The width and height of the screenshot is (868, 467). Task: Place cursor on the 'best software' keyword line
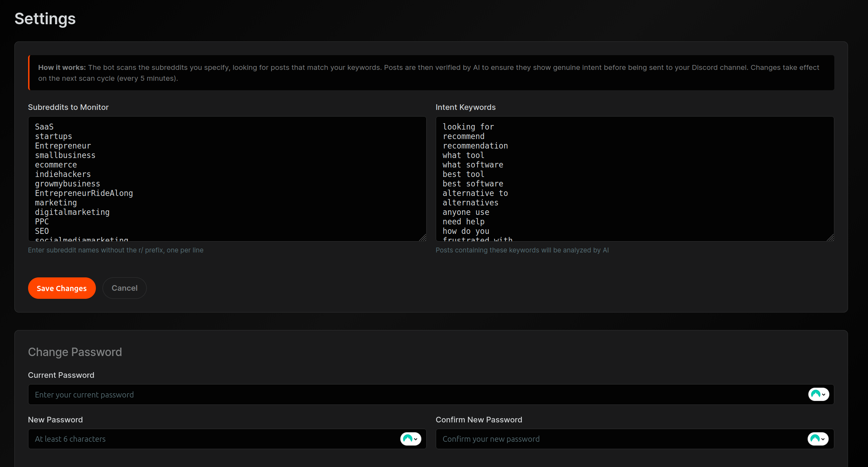point(473,184)
